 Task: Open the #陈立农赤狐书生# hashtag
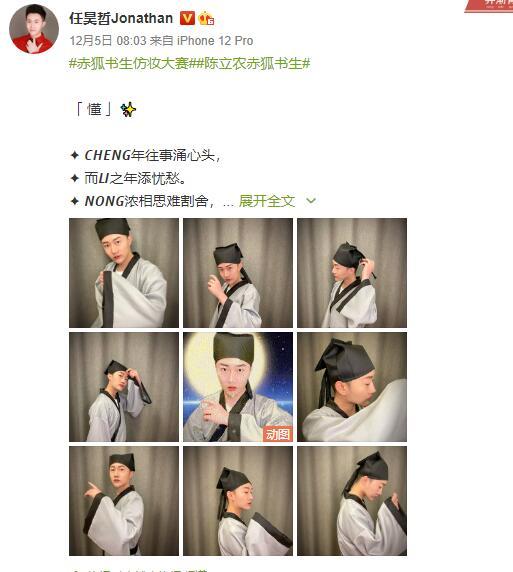(250, 63)
